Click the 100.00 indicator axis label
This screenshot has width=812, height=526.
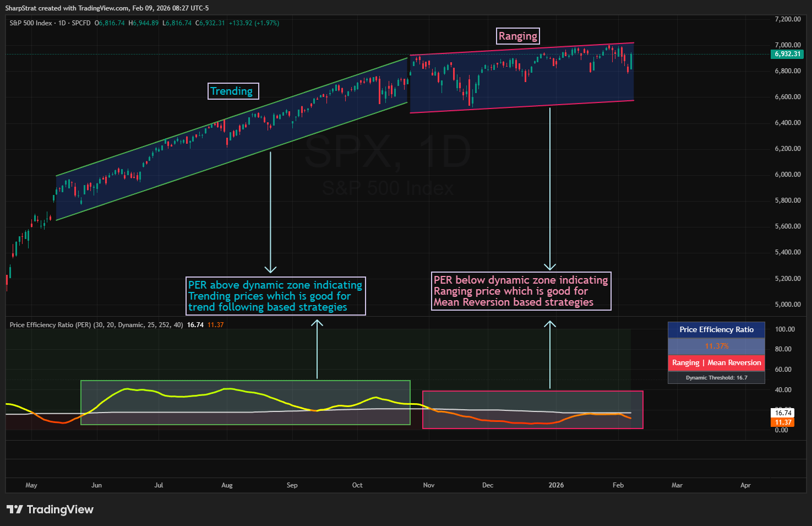(785, 329)
